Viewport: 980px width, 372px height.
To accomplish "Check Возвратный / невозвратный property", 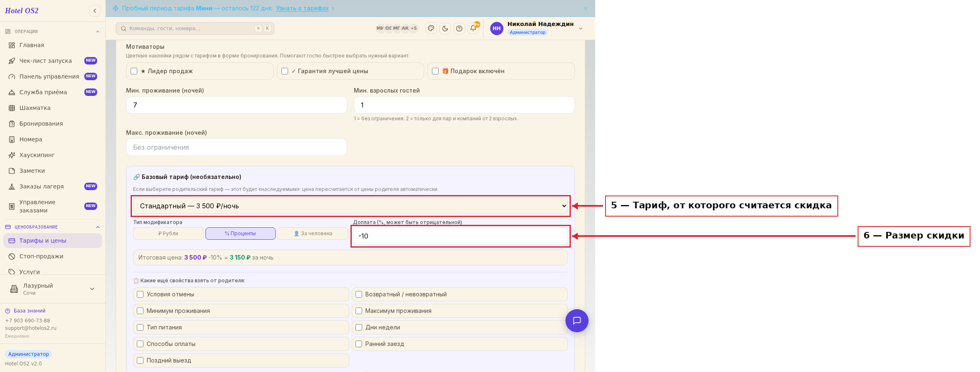I will coord(359,294).
